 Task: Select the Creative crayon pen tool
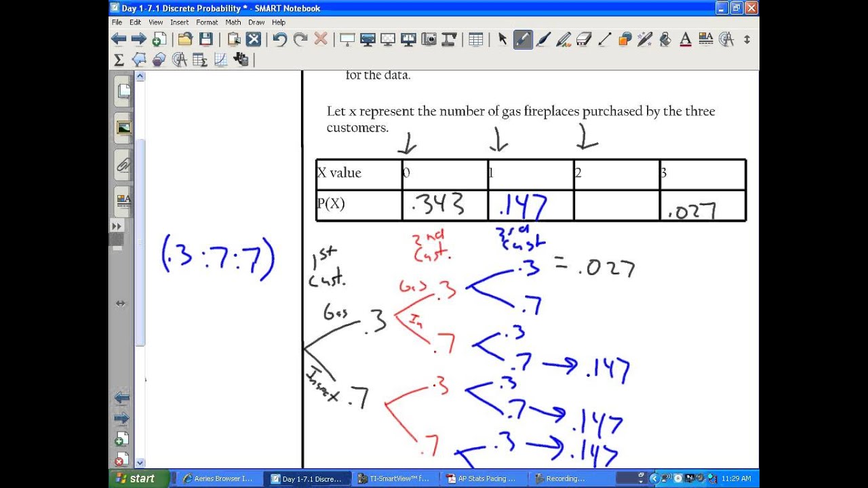564,39
